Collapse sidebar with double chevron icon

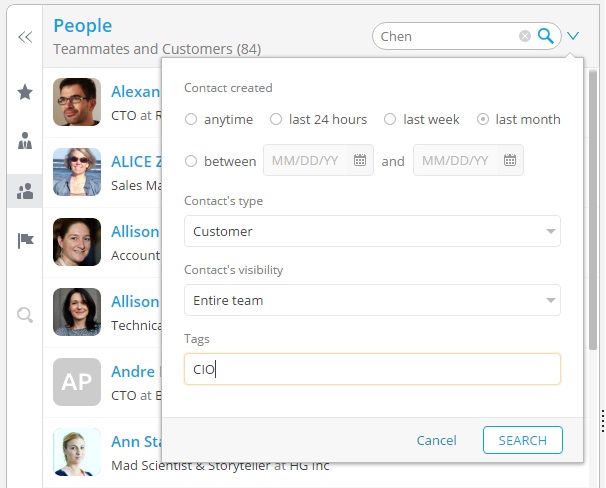pos(25,37)
